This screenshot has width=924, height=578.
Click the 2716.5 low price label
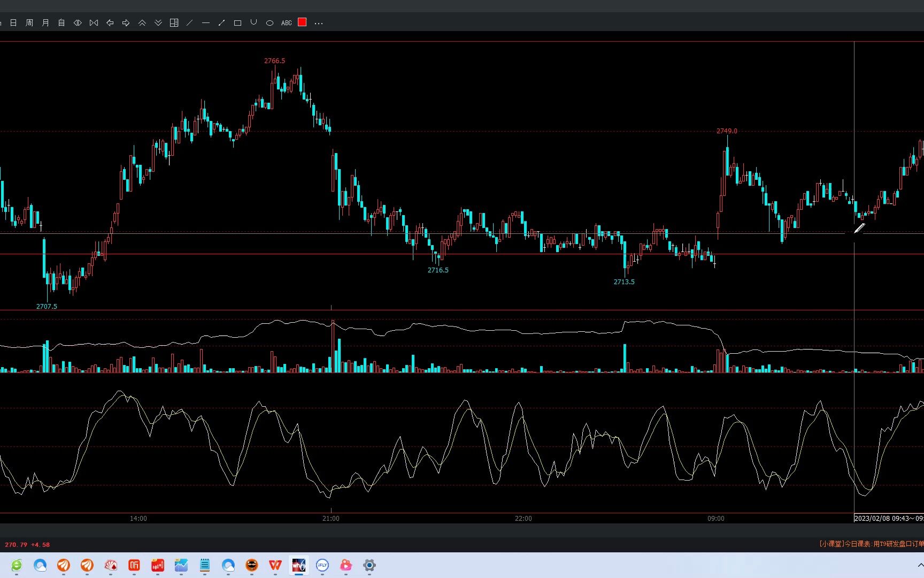438,270
